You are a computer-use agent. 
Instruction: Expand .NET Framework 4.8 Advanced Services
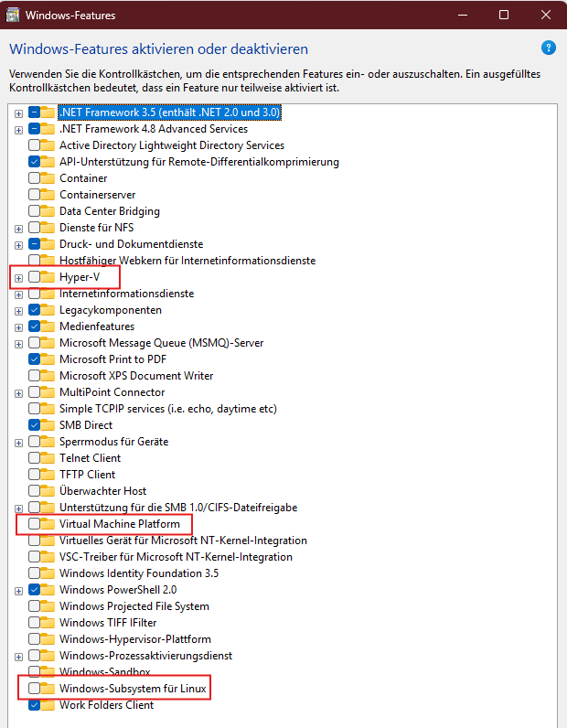(x=18, y=130)
